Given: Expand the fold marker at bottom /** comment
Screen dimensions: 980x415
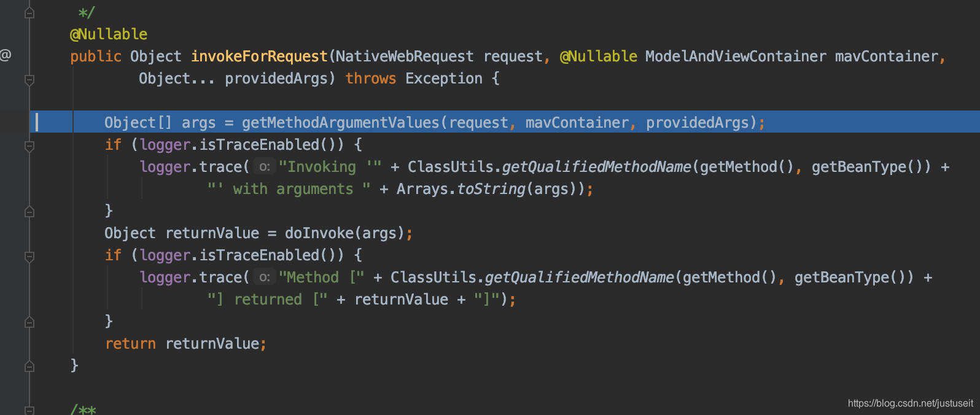Looking at the screenshot, I should [x=29, y=409].
